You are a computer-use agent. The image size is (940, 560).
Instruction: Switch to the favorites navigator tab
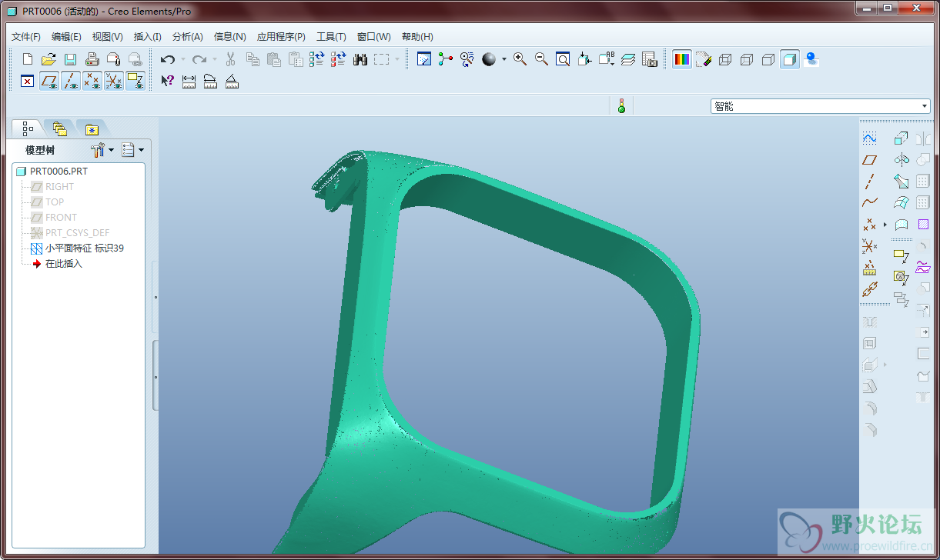92,128
